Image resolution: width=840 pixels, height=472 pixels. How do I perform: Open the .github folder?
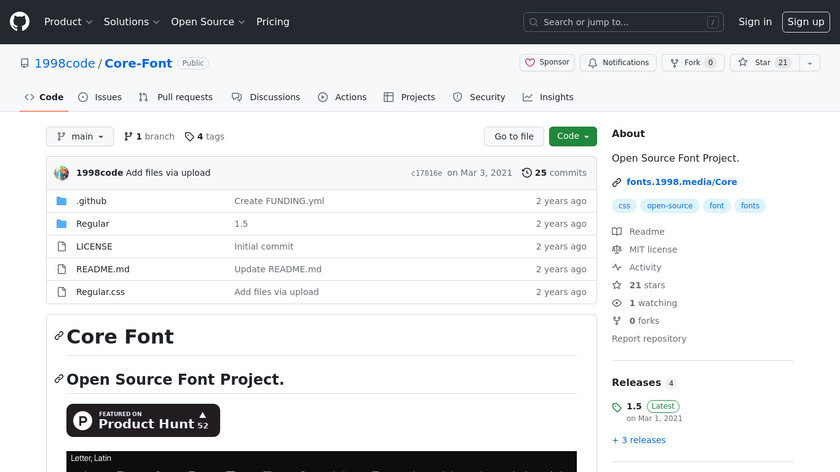[x=91, y=201]
